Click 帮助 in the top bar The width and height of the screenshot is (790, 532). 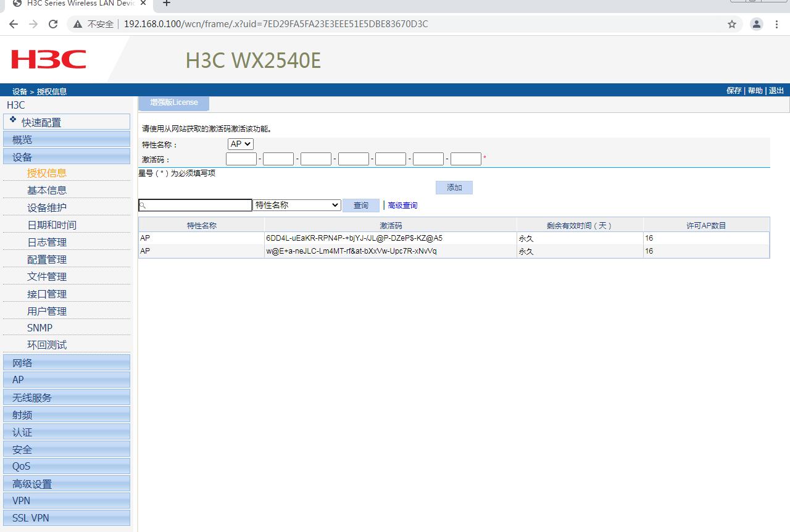(x=755, y=91)
